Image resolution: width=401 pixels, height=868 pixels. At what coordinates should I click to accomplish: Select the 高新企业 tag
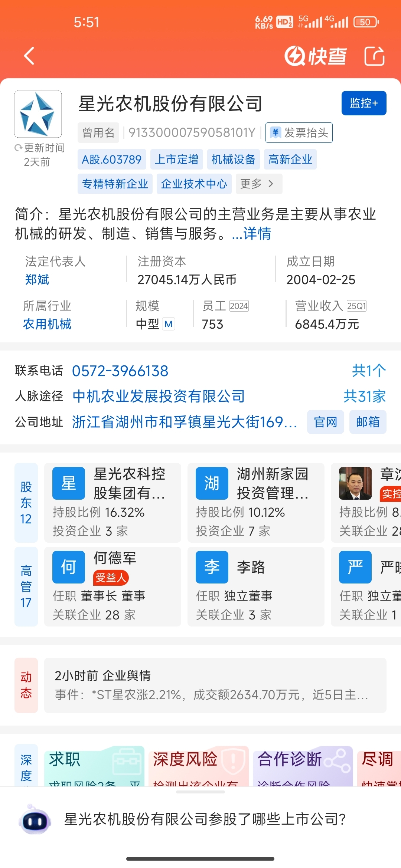290,160
